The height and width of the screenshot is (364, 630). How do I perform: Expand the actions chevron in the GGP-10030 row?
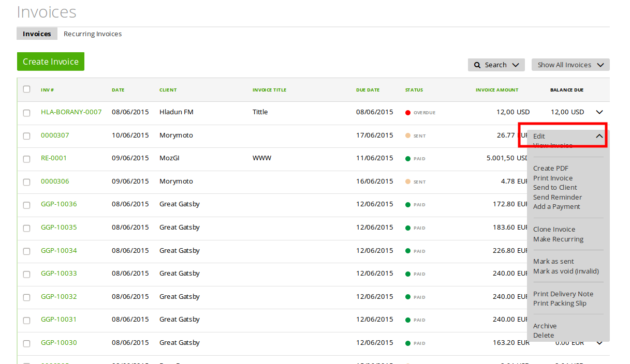(x=599, y=343)
